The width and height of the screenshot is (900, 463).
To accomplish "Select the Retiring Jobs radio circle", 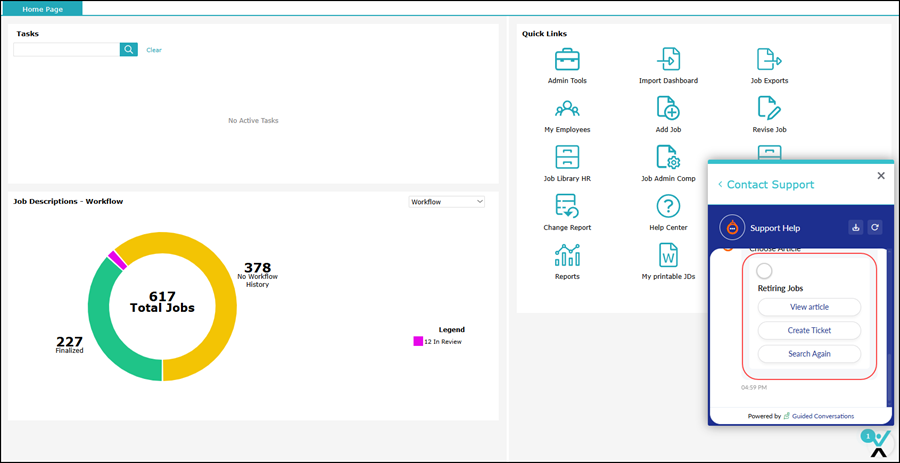I will 765,271.
